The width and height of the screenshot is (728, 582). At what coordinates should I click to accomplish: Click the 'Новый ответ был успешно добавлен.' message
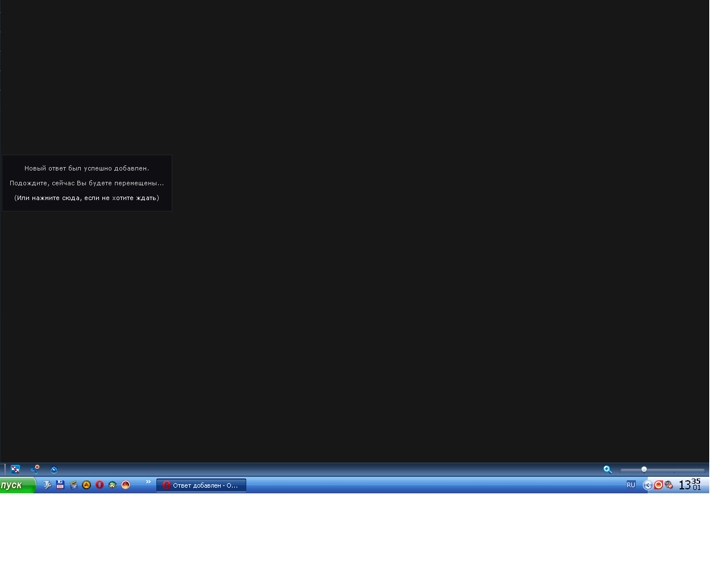(87, 168)
